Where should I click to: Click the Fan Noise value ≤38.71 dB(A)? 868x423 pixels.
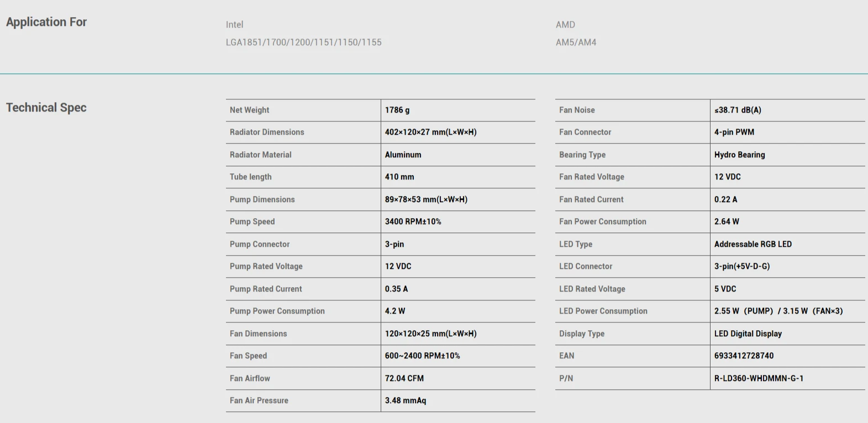738,110
